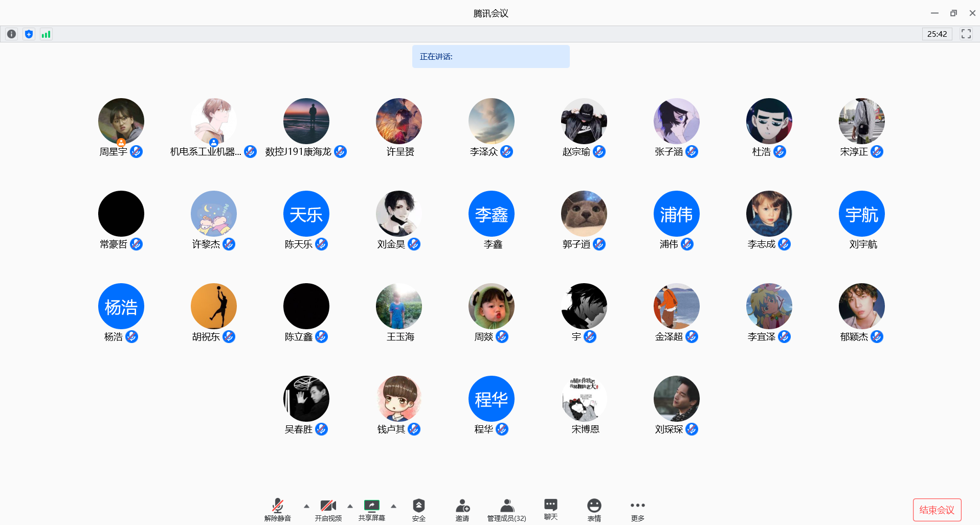Image resolution: width=980 pixels, height=525 pixels.
Task: Open 管理成员(32) member panel
Action: (x=506, y=510)
